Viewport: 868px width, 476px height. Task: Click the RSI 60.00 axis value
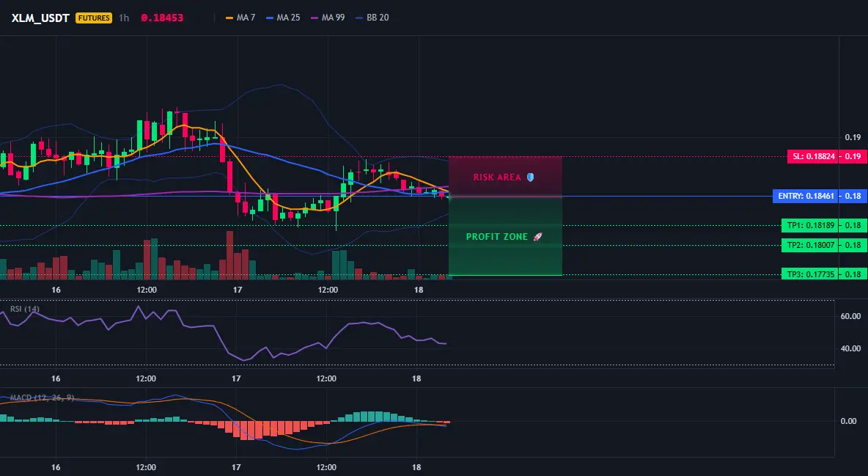point(851,316)
